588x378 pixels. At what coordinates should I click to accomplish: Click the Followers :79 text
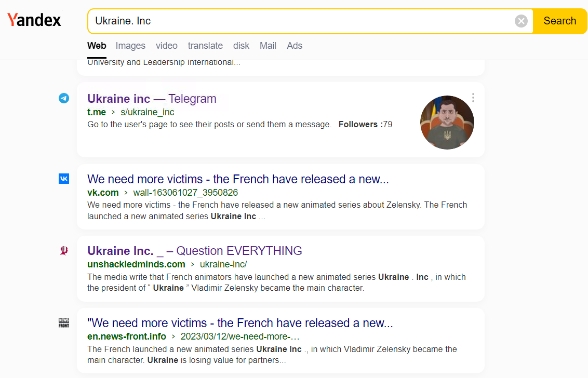[365, 125]
